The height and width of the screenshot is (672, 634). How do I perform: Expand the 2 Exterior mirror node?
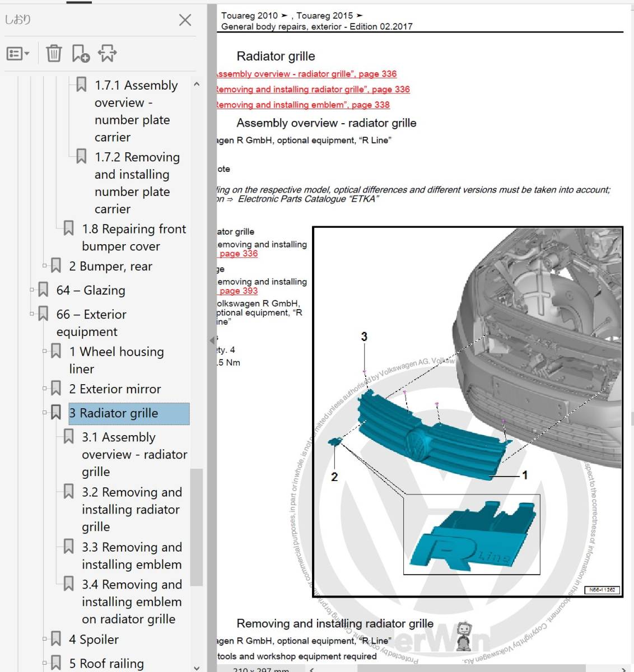pos(44,389)
